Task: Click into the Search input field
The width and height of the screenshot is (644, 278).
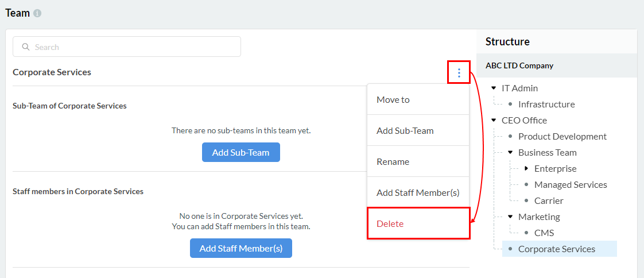Action: coord(132,47)
